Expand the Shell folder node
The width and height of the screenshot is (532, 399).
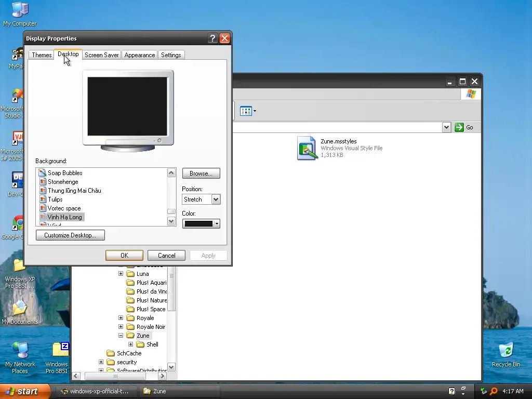point(130,344)
